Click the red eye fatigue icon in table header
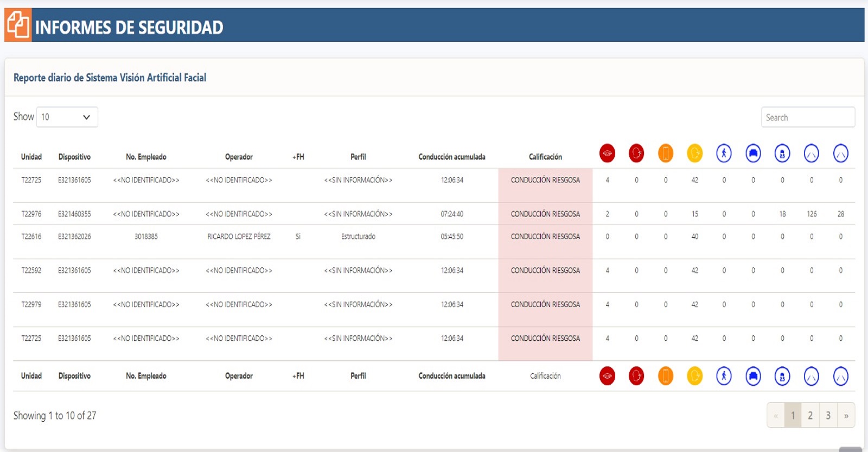This screenshot has height=452, width=868. (x=607, y=154)
